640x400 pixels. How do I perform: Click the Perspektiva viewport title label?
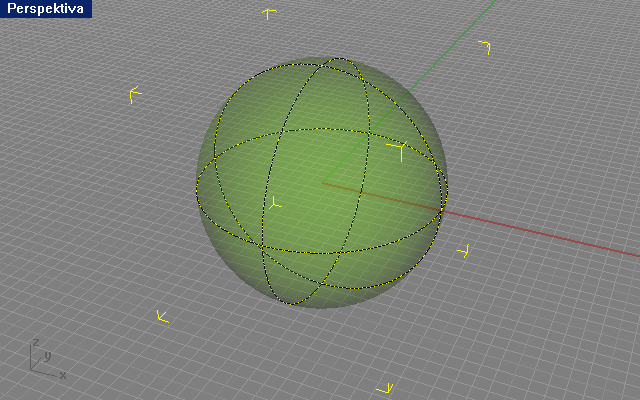point(46,9)
